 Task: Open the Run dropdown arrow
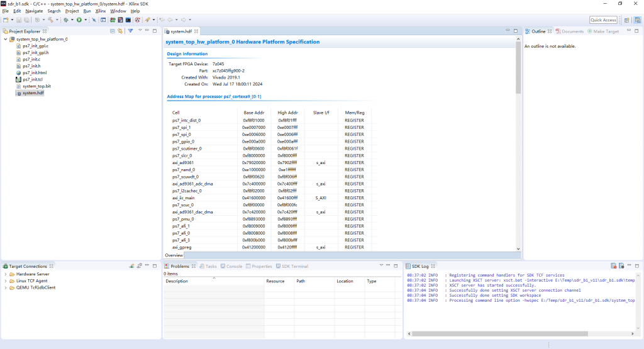click(x=86, y=19)
